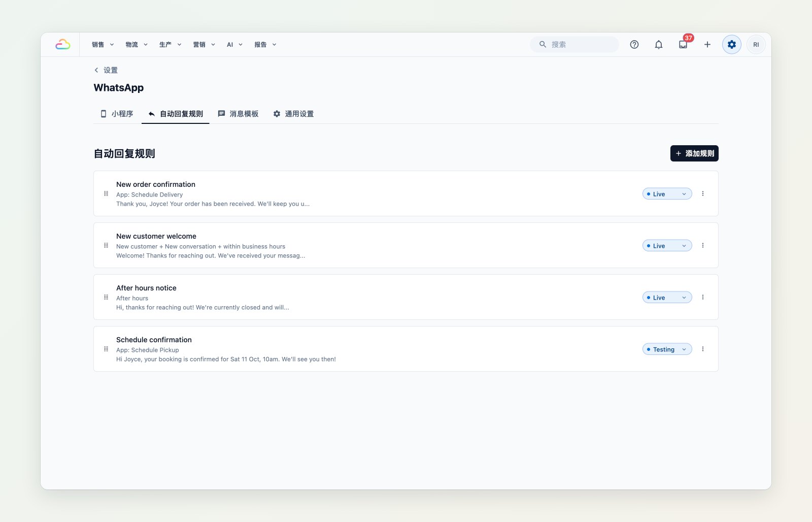812x522 pixels.
Task: Select the 自动回复规则 tab
Action: click(176, 114)
